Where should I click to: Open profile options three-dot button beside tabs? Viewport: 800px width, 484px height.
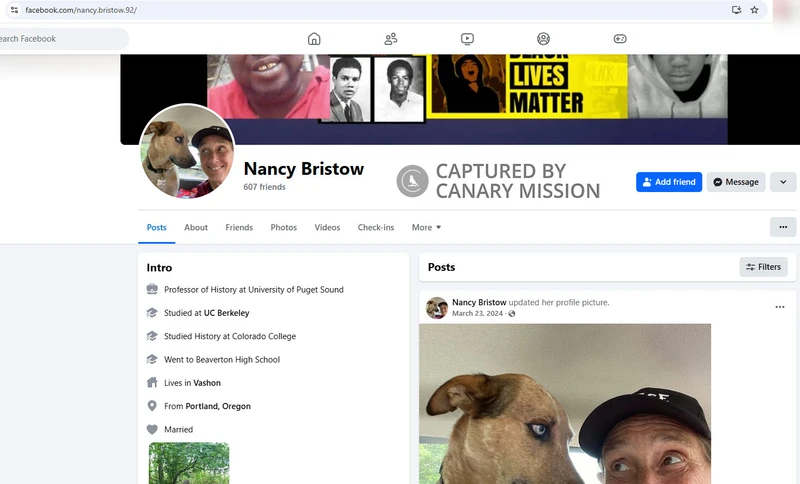(783, 227)
